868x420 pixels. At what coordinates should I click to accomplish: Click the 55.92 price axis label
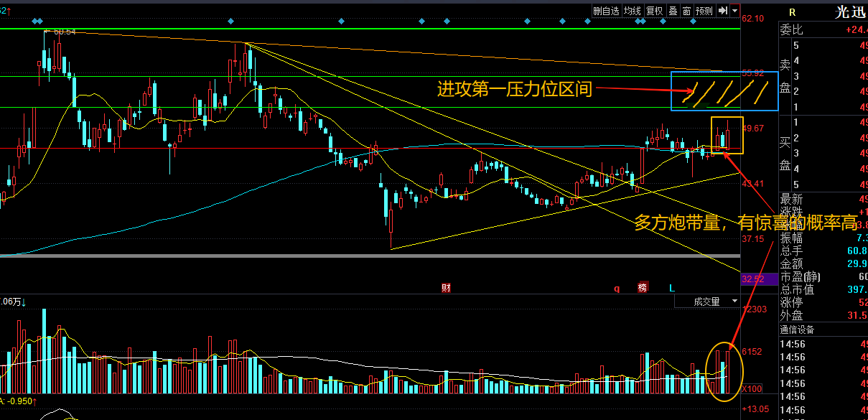click(x=753, y=73)
